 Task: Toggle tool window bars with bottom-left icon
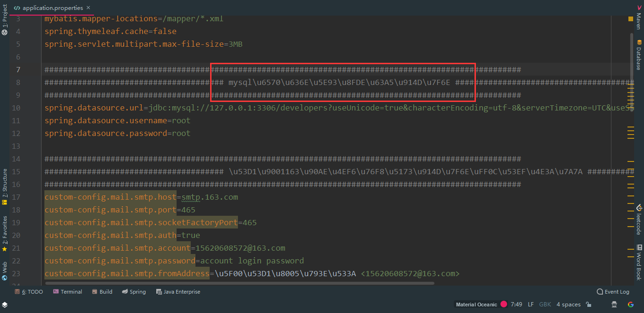4,305
